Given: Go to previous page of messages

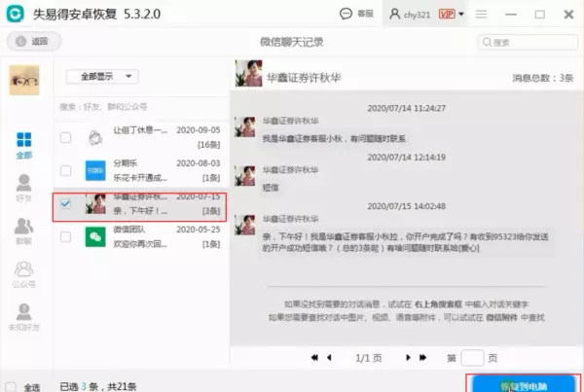Looking at the screenshot, I should 329,358.
